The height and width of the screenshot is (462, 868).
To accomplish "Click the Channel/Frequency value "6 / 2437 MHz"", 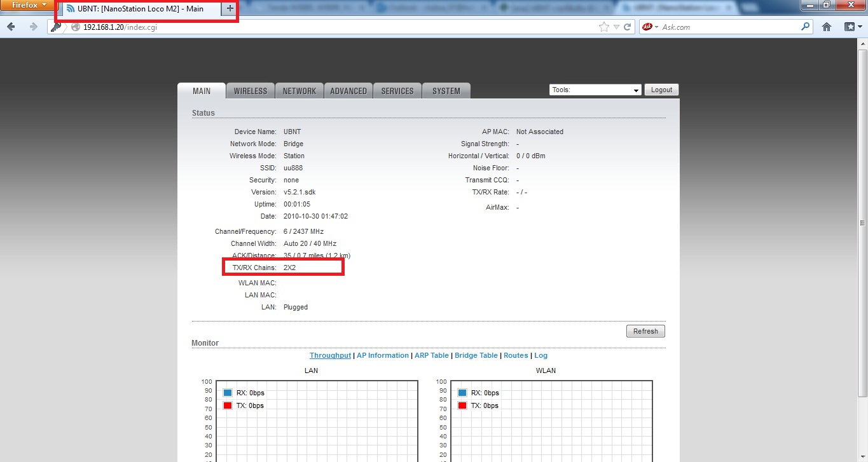I will click(x=303, y=231).
